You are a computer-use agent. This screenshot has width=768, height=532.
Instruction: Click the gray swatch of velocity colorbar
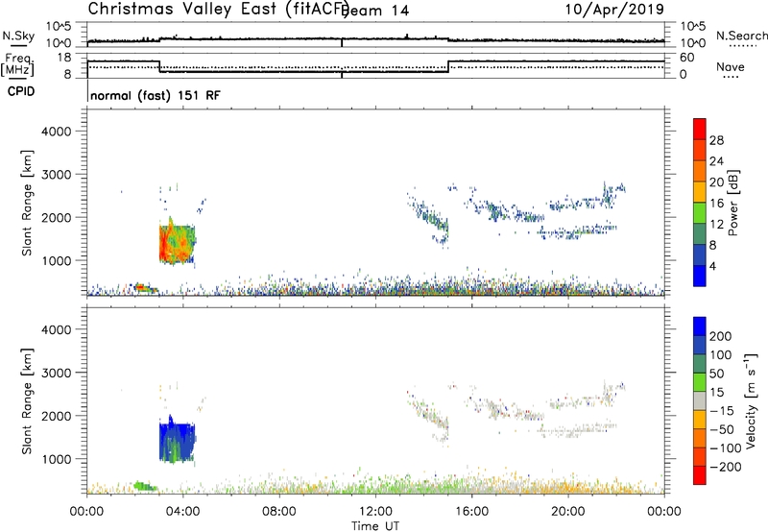pyautogui.click(x=700, y=400)
